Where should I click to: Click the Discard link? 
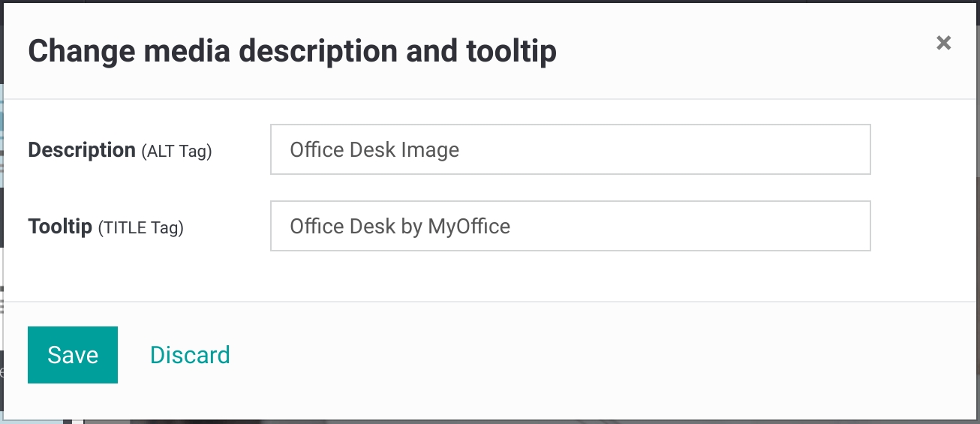(190, 355)
